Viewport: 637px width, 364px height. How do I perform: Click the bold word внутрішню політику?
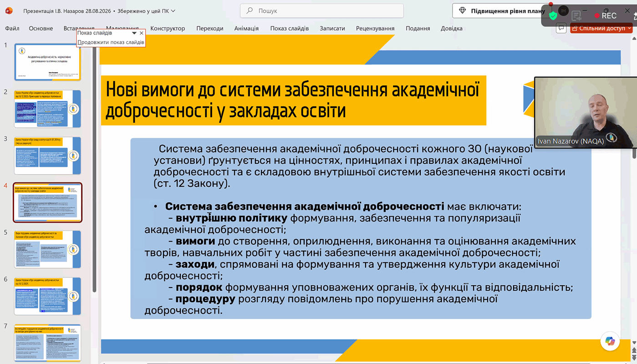(231, 218)
